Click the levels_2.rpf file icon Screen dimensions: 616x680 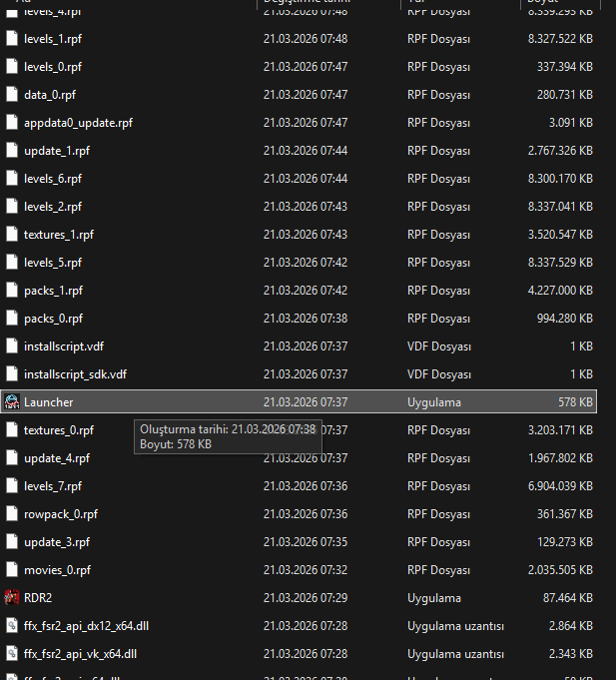click(12, 207)
